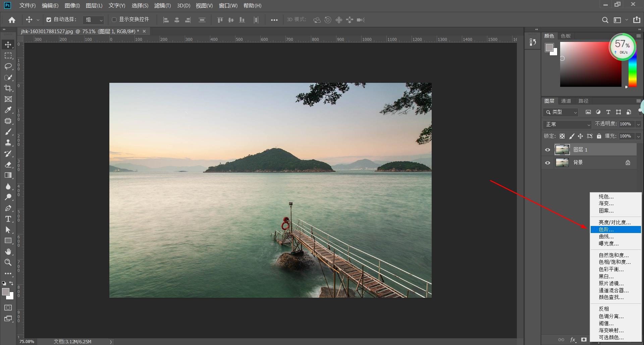644x345 pixels.
Task: Select the Crop tool
Action: tap(8, 88)
